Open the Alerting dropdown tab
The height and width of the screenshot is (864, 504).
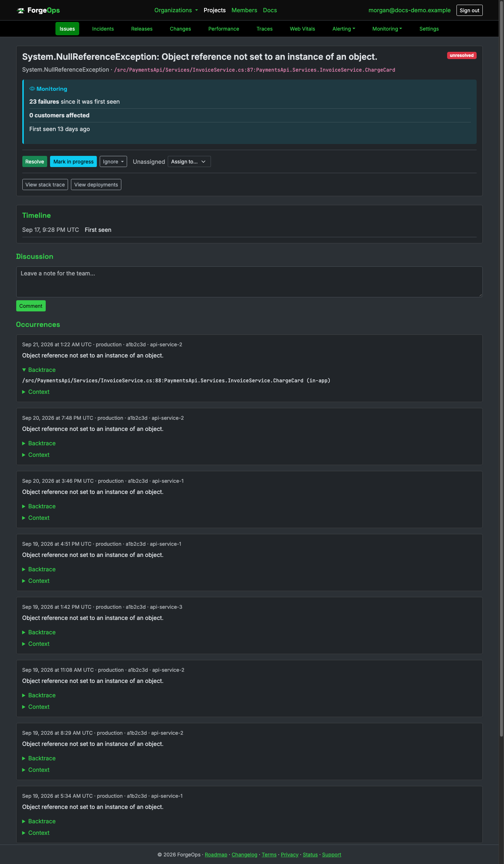(343, 29)
